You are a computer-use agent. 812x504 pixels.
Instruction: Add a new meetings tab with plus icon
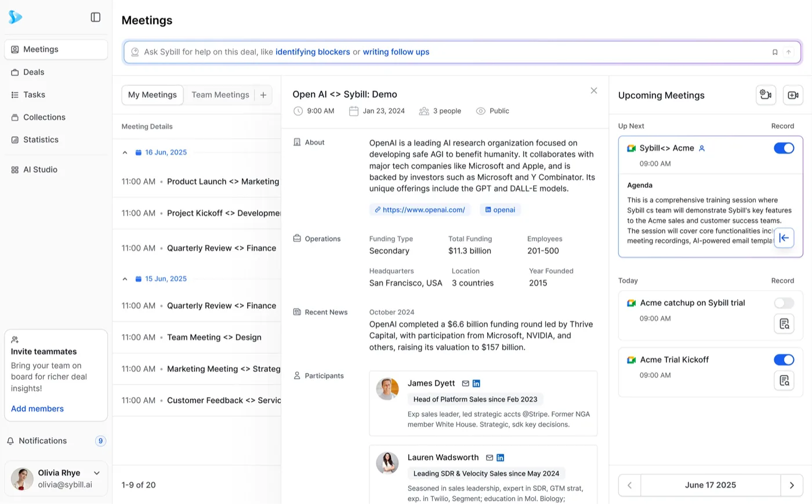tap(263, 95)
